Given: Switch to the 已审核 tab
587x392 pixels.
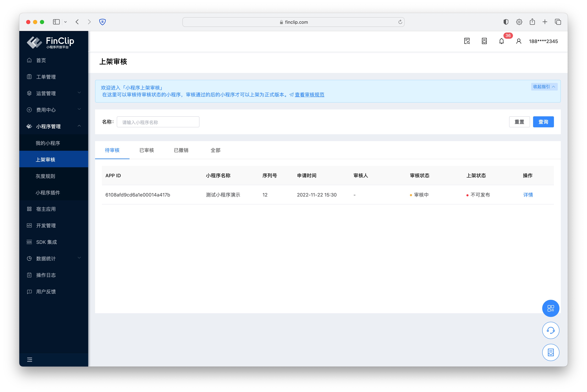Looking at the screenshot, I should 147,150.
